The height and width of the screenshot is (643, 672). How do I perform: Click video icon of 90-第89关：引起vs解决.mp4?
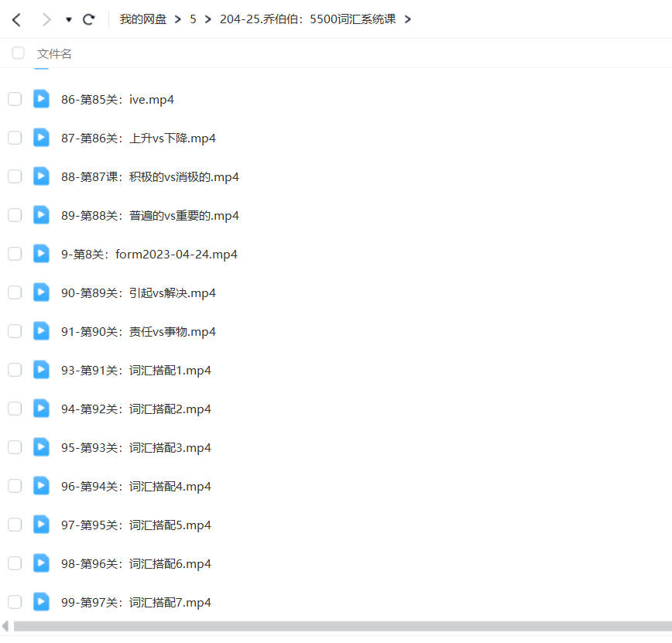click(x=41, y=292)
